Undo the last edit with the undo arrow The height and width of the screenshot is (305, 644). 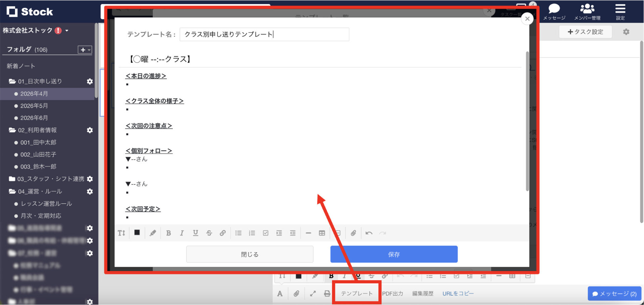point(369,233)
